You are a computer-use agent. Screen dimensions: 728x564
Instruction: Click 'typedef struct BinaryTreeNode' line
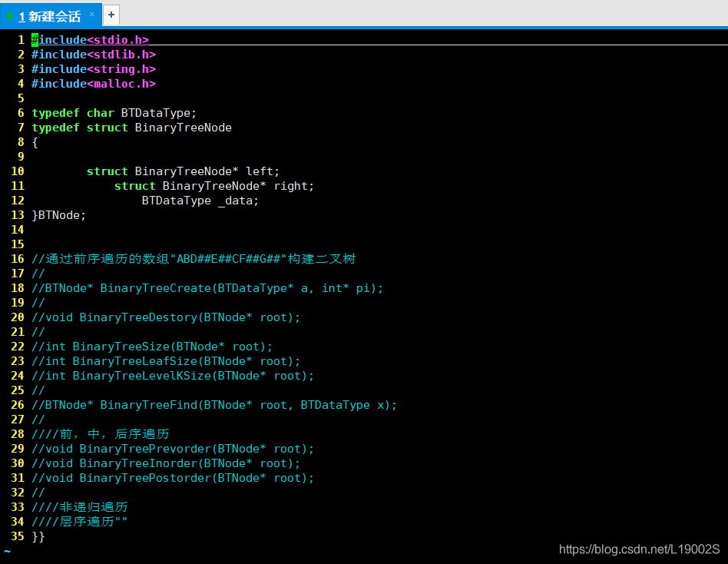tap(131, 128)
